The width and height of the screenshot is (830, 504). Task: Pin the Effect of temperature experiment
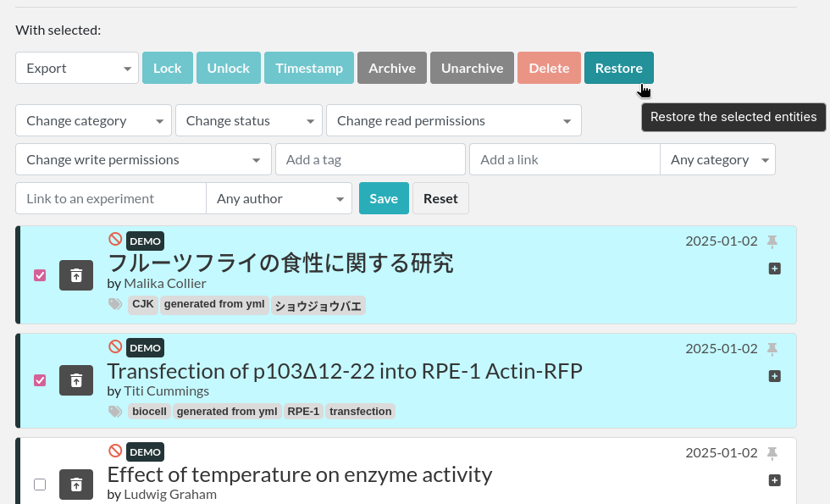click(772, 453)
